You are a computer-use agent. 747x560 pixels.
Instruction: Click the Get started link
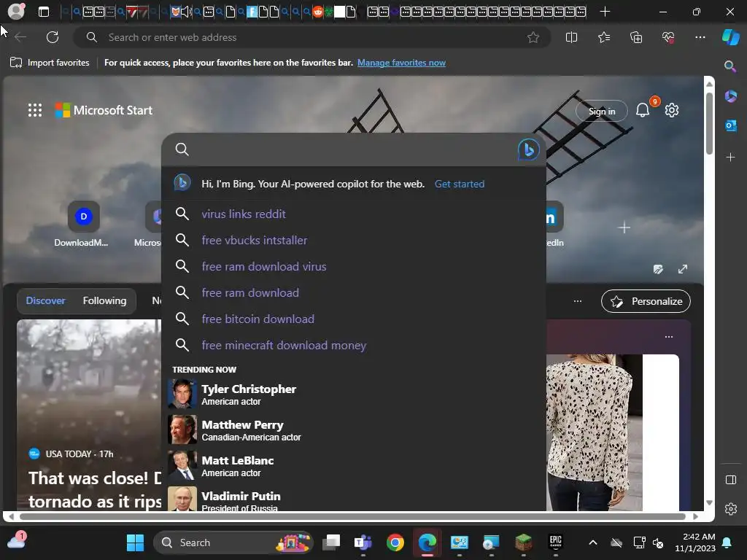(460, 184)
